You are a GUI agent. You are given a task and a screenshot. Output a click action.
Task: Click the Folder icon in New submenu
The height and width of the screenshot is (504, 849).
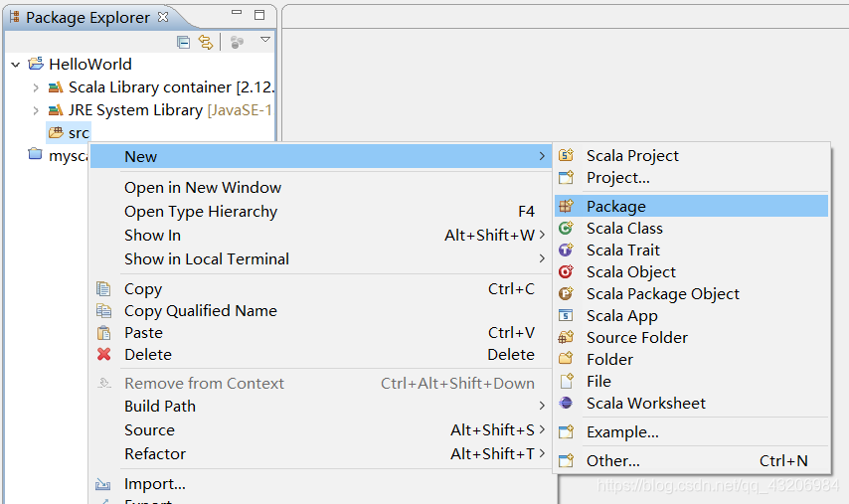coord(566,359)
